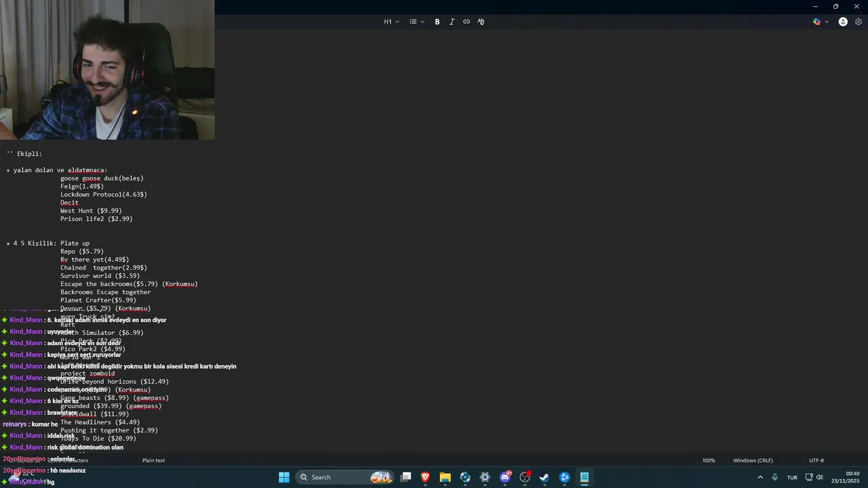Screen dimensions: 868x488
Task: Click the line 'Repo ($5.79)'
Action: 82,251
